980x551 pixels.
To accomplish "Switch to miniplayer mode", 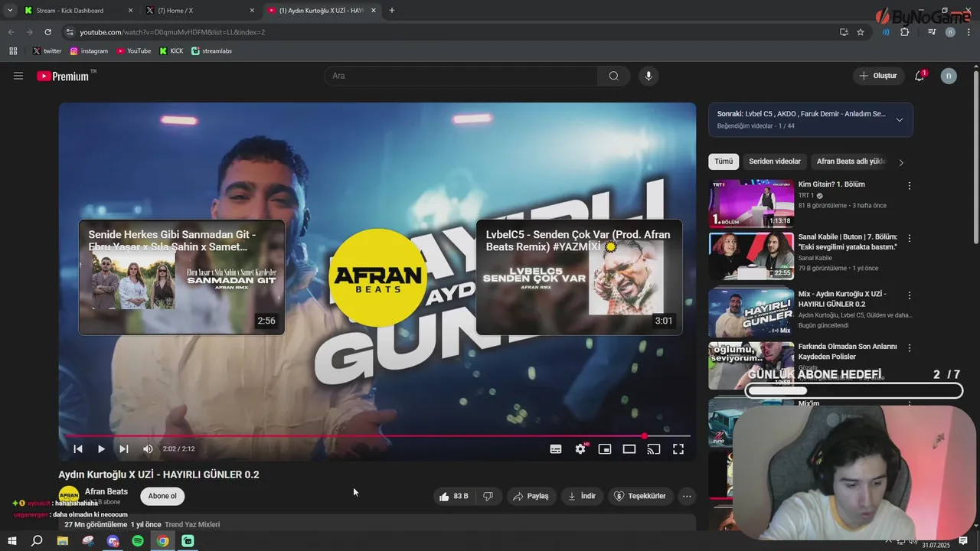I will pos(605,449).
